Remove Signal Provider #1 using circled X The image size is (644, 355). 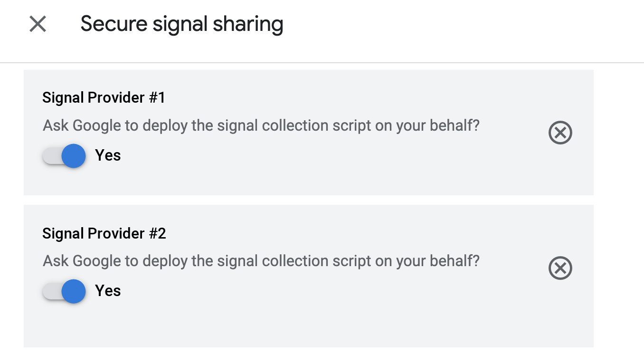coord(560,133)
